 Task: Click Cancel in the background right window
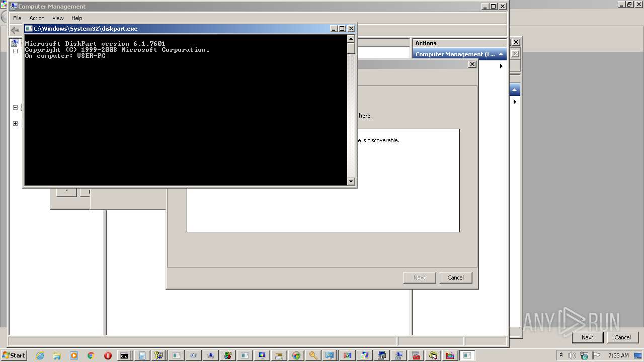coord(622,337)
